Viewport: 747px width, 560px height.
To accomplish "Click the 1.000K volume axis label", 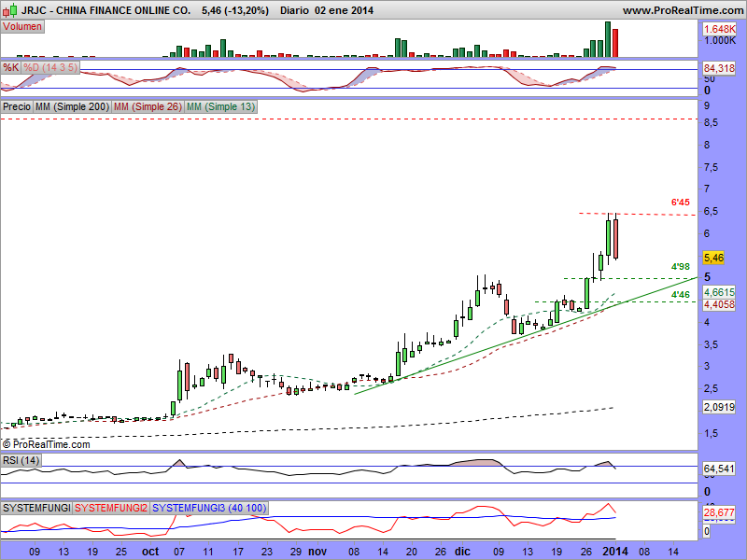I will tap(720, 40).
